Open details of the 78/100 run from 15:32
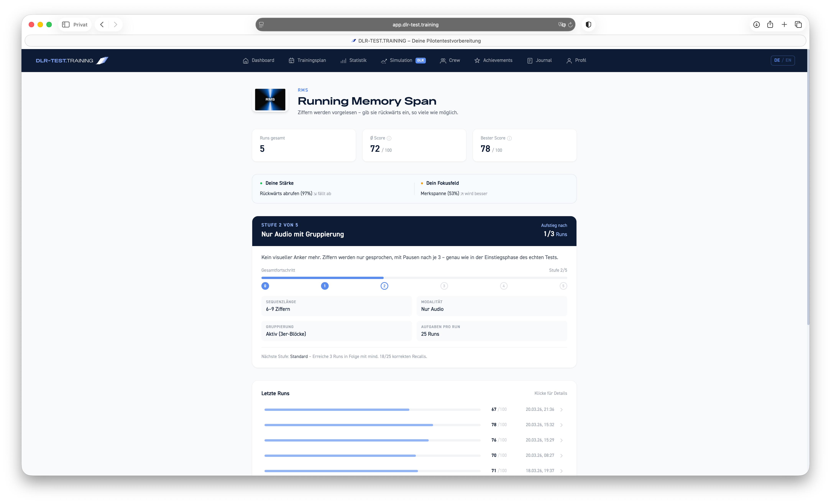Screen dimensions: 831x504 pos(561,425)
